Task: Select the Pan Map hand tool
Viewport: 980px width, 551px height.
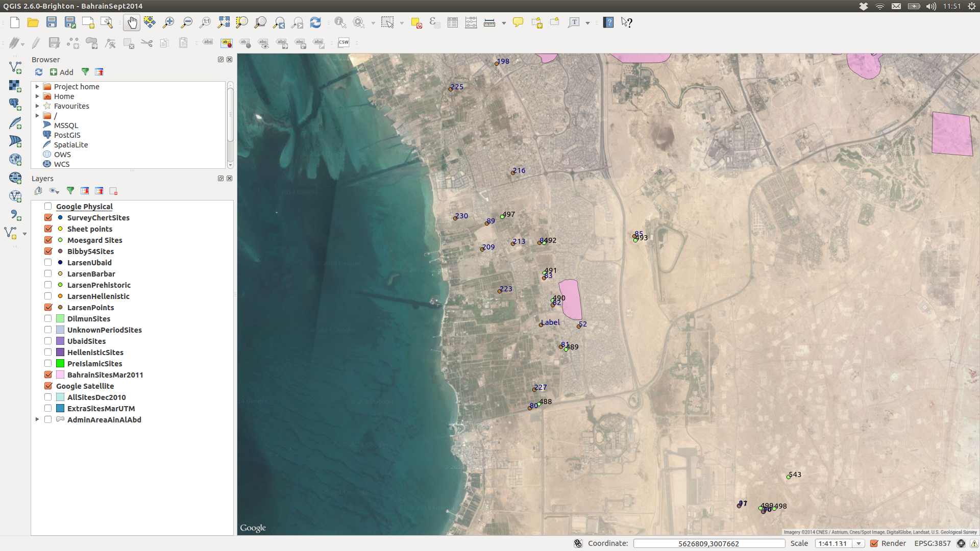Action: click(x=132, y=22)
